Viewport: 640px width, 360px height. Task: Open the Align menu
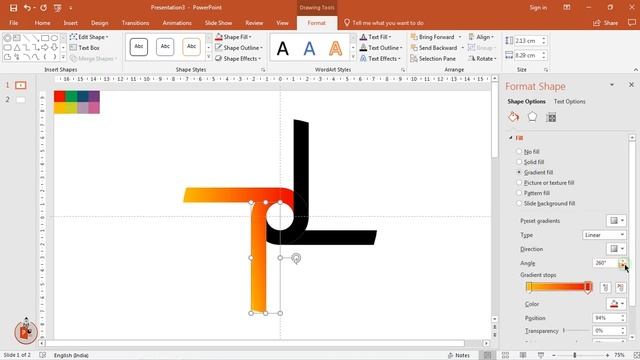coord(481,37)
